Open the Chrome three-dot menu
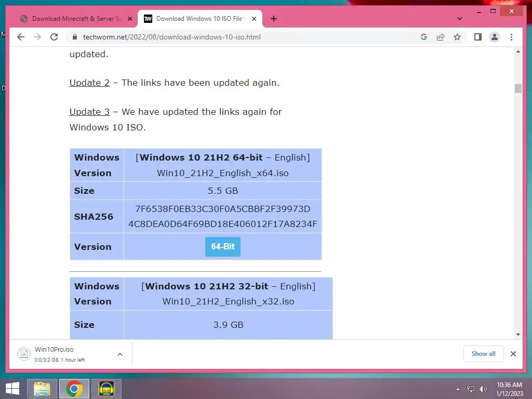 click(511, 37)
